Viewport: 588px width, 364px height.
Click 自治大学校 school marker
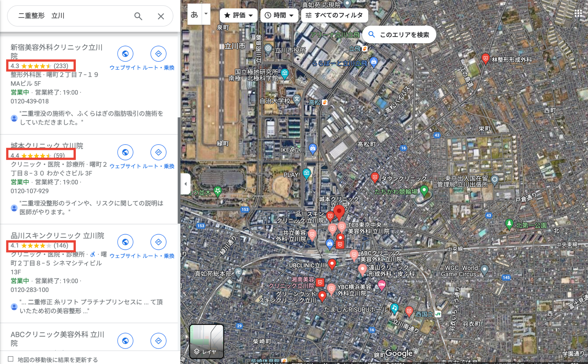point(297,100)
